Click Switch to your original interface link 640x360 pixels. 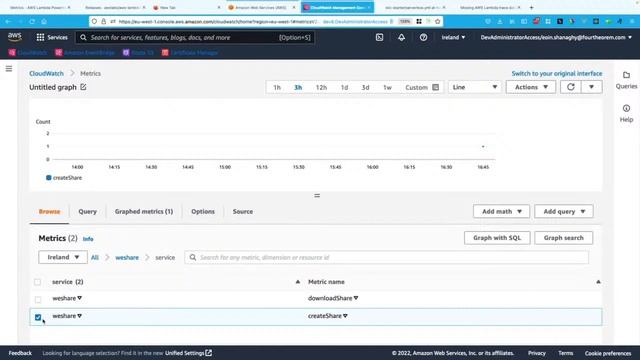tap(557, 73)
